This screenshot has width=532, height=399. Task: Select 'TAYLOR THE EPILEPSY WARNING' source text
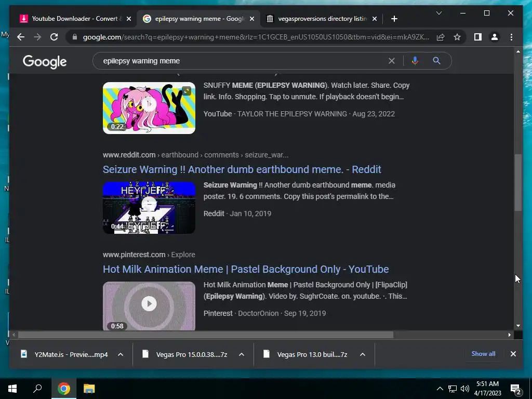(x=292, y=114)
